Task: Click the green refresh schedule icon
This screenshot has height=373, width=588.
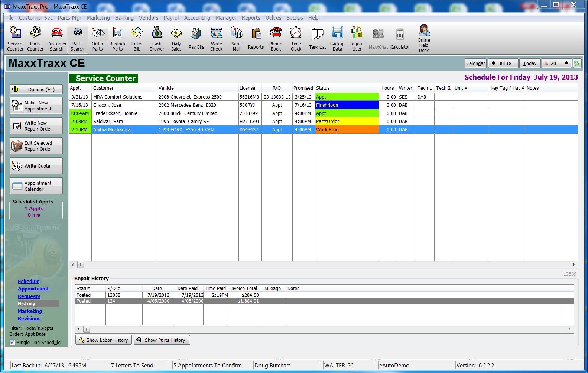Action: [x=577, y=63]
